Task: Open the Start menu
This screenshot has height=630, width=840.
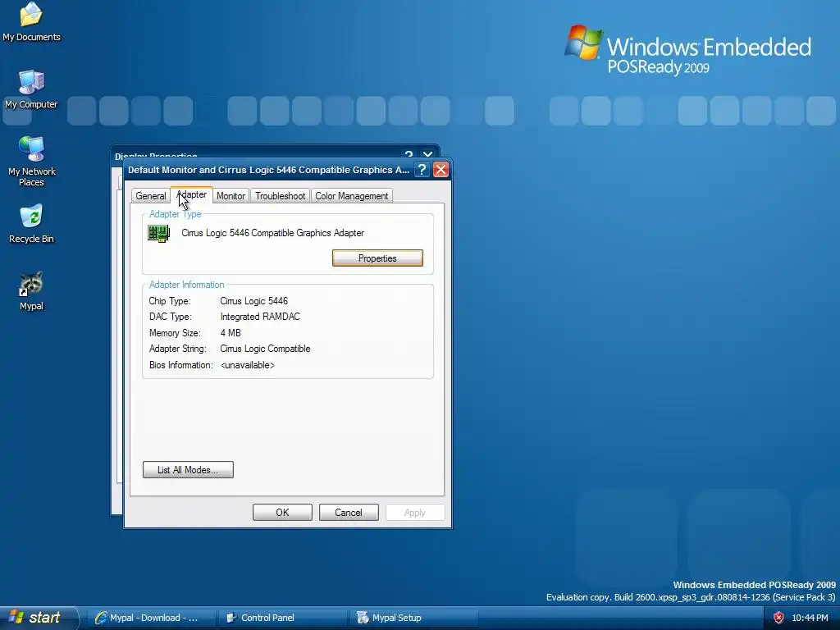Action: point(39,618)
